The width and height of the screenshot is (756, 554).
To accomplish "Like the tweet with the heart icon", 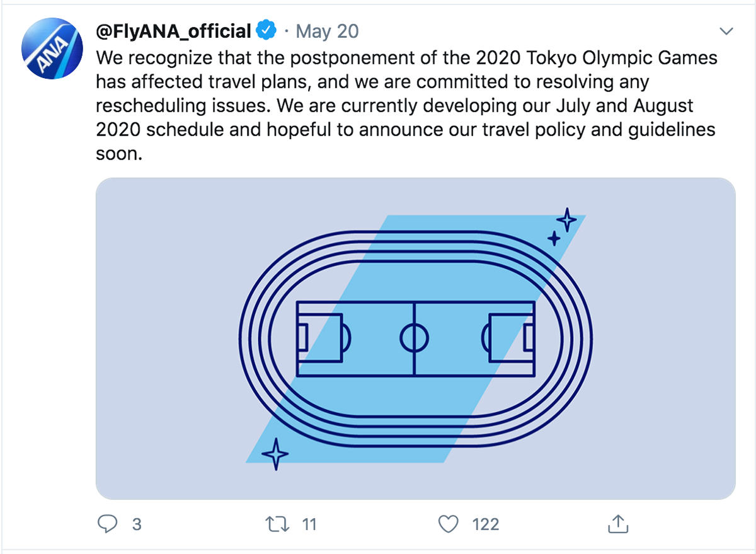I will (x=448, y=524).
